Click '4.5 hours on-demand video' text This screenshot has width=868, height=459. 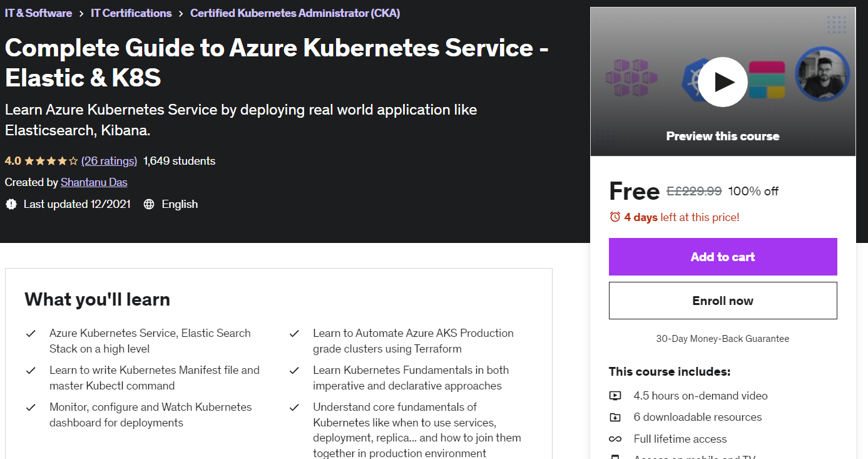click(x=700, y=396)
